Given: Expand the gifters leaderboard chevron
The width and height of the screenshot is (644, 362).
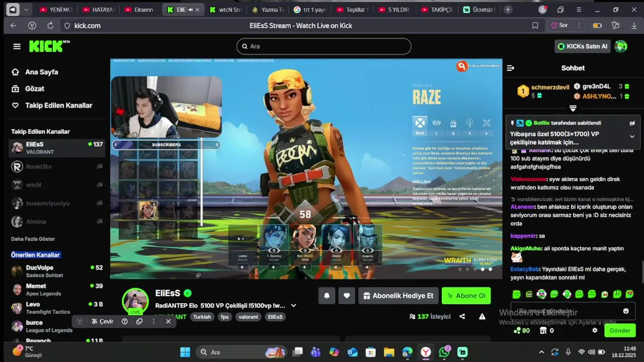Looking at the screenshot, I should coord(573,108).
